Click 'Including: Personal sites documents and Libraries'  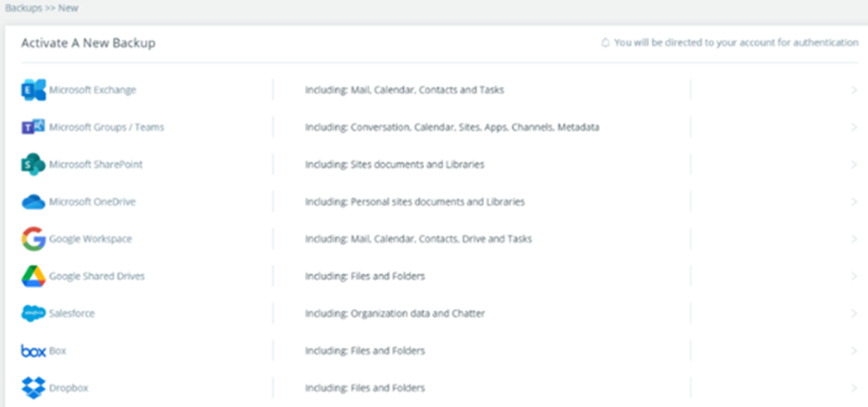pos(416,202)
